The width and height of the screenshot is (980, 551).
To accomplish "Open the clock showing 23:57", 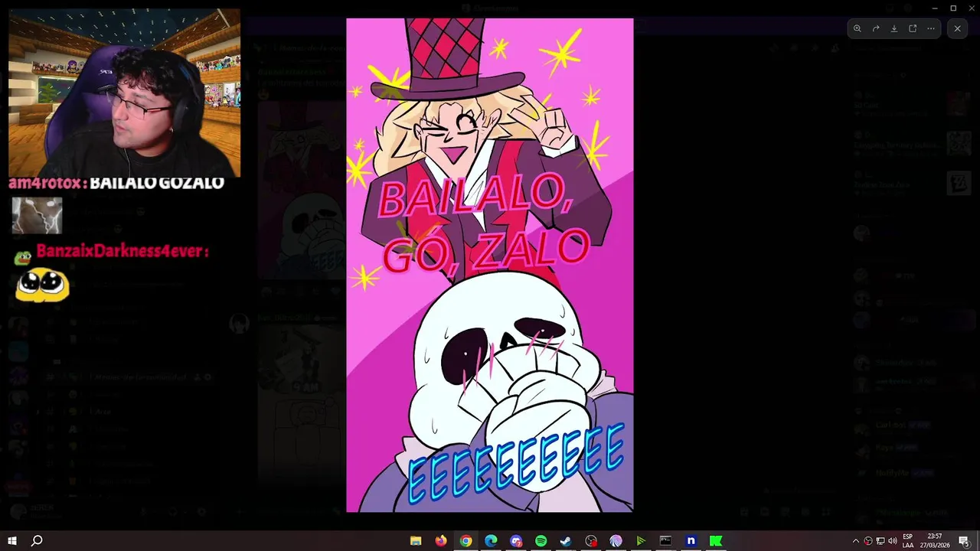I will point(935,541).
